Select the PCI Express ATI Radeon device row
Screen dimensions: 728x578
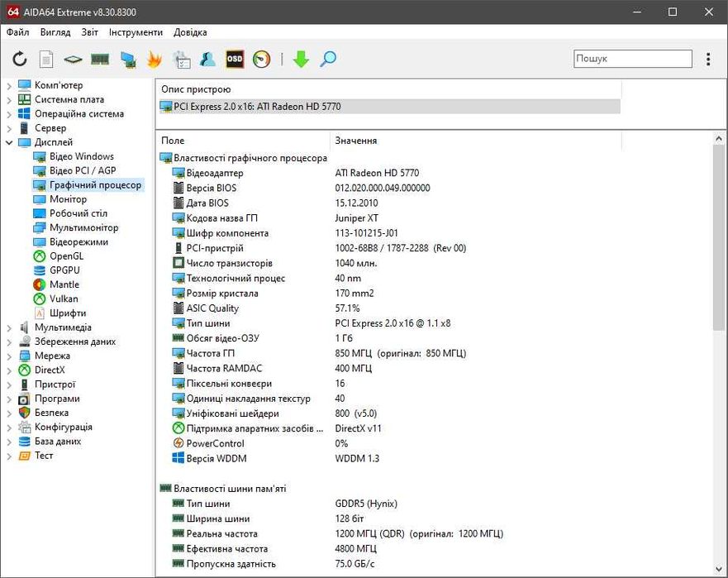389,107
